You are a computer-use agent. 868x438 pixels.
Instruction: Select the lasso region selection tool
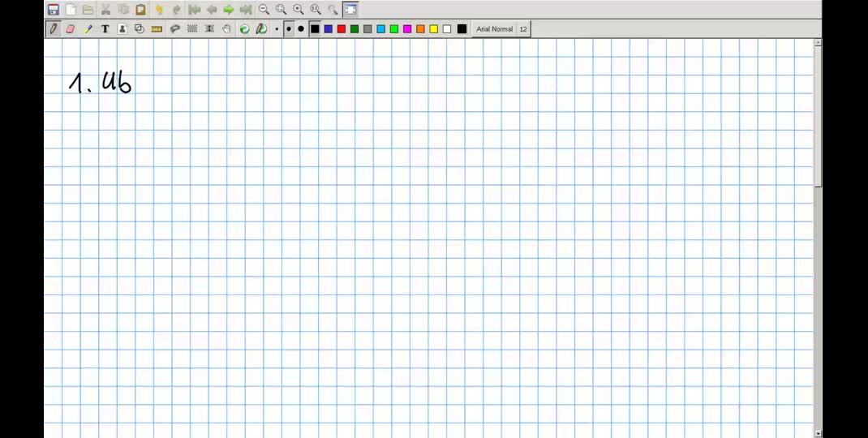(x=175, y=28)
